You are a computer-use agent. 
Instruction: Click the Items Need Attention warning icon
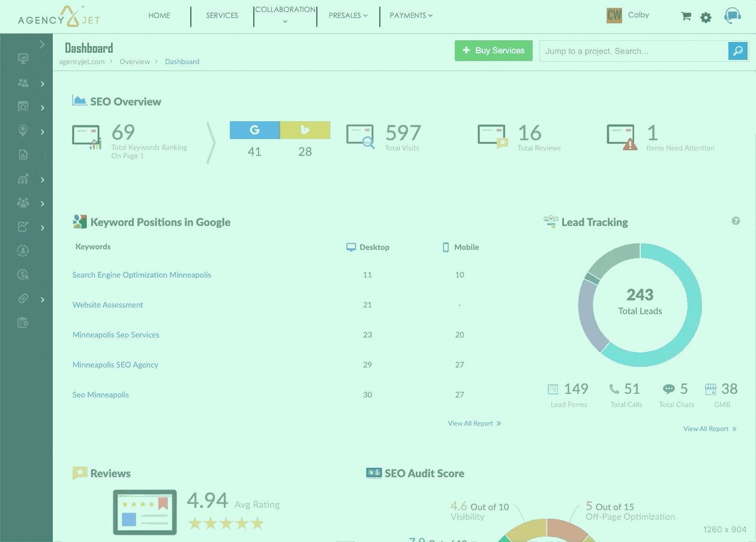[x=622, y=137]
